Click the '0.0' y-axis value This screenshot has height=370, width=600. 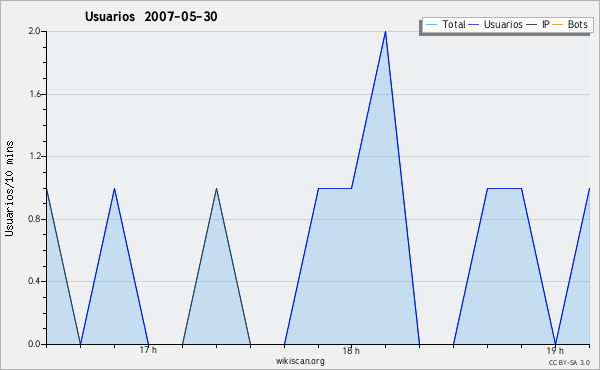coord(34,344)
